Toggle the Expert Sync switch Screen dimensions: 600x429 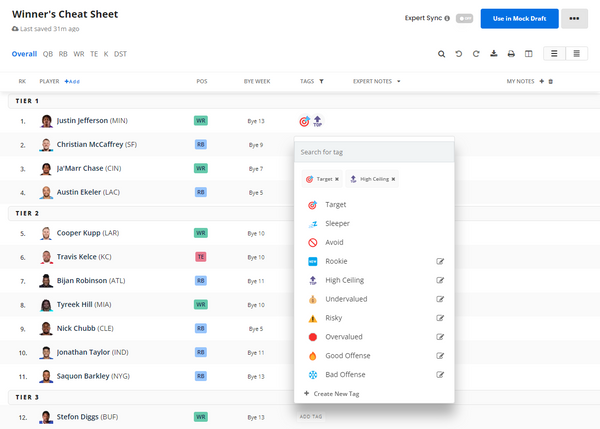(x=464, y=18)
